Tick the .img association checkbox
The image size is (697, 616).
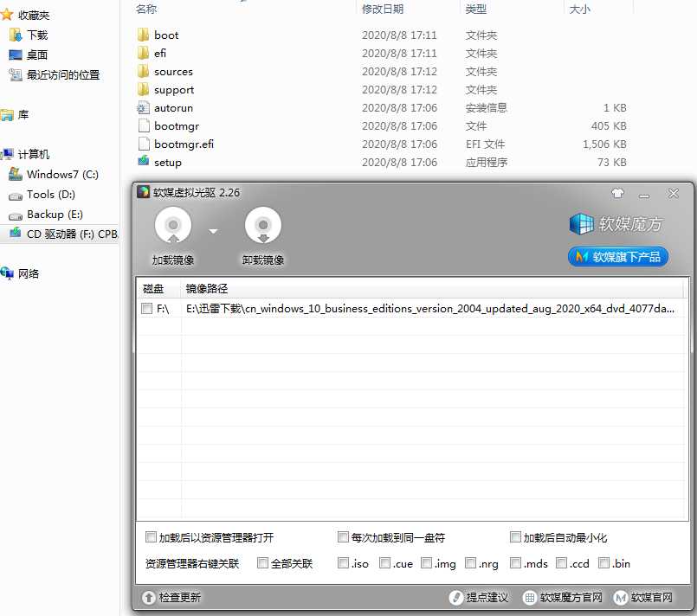[426, 563]
